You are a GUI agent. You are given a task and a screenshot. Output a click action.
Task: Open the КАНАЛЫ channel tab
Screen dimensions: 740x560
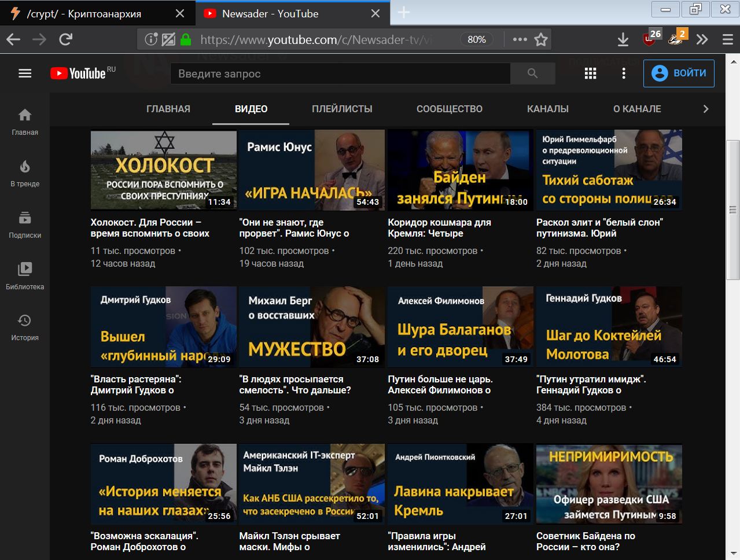[x=548, y=109]
